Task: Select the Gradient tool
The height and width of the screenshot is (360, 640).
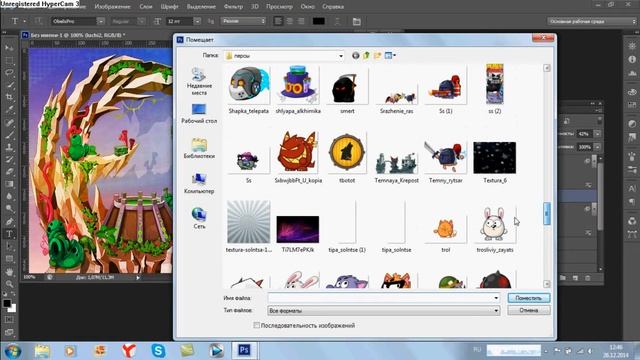Action: click(9, 184)
